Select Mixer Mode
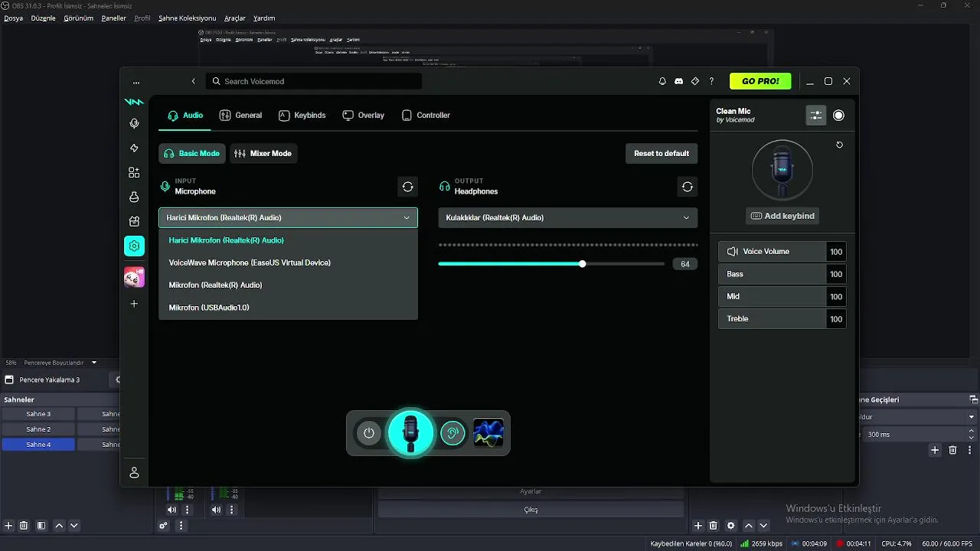The image size is (980, 551). tap(263, 153)
